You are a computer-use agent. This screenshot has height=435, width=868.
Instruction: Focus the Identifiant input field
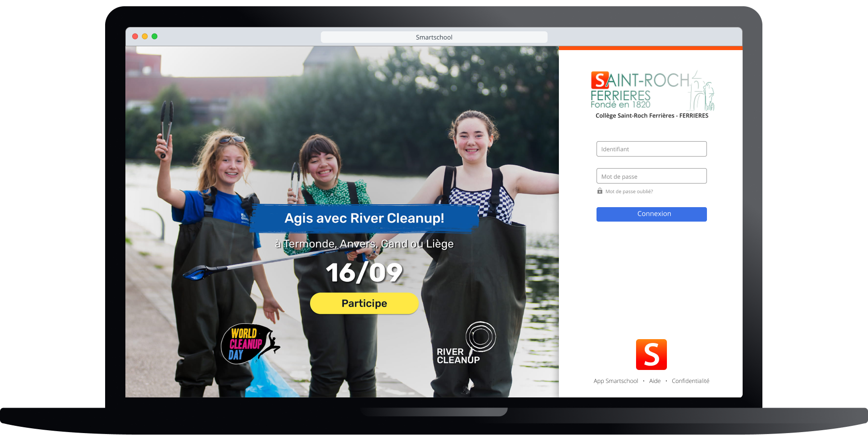click(x=651, y=149)
